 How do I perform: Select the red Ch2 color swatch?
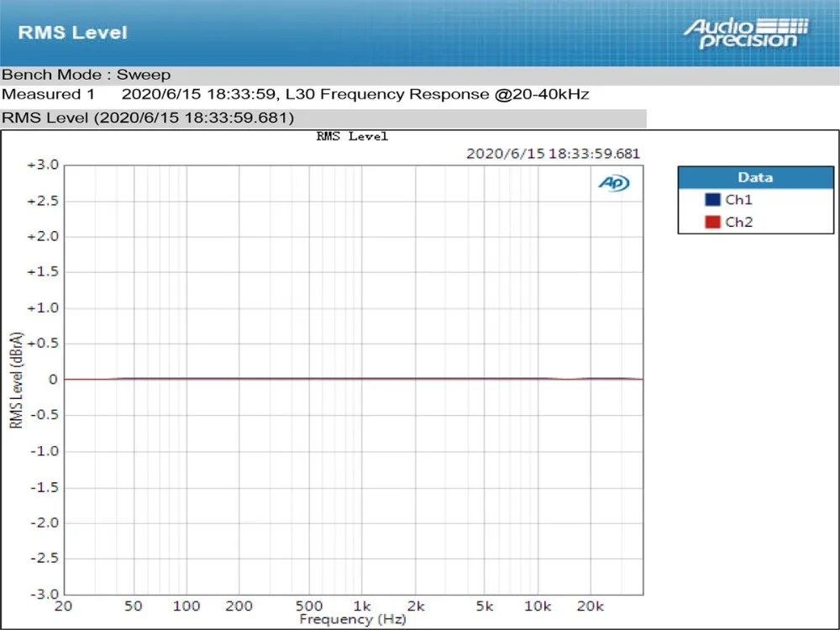tap(712, 222)
